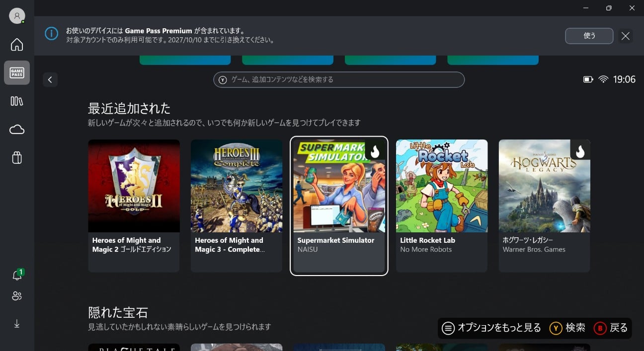Dismiss the Game Pass Premium banner
The image size is (644, 351).
point(626,36)
